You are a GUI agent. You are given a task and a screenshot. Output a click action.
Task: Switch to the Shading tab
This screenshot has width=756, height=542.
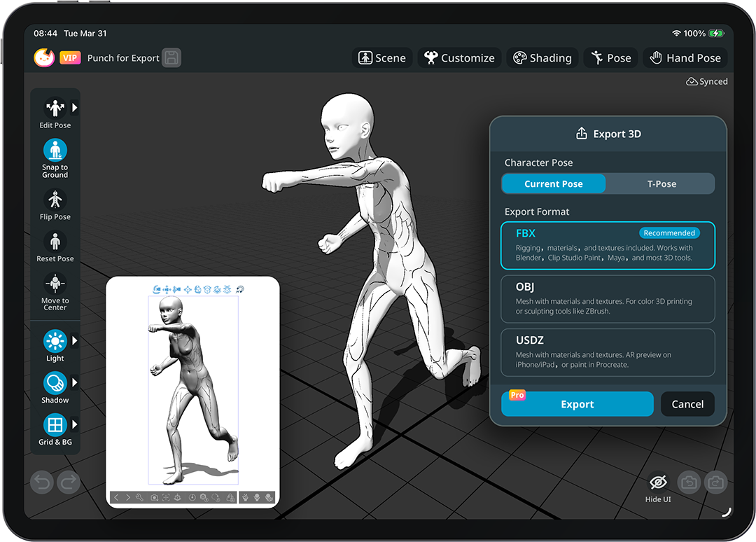pyautogui.click(x=542, y=57)
